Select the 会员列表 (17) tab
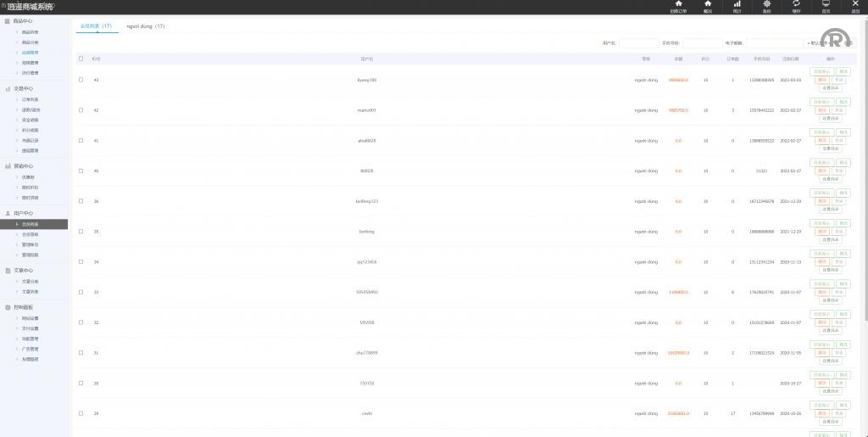Viewport: 868px width, 437px height. coord(96,26)
